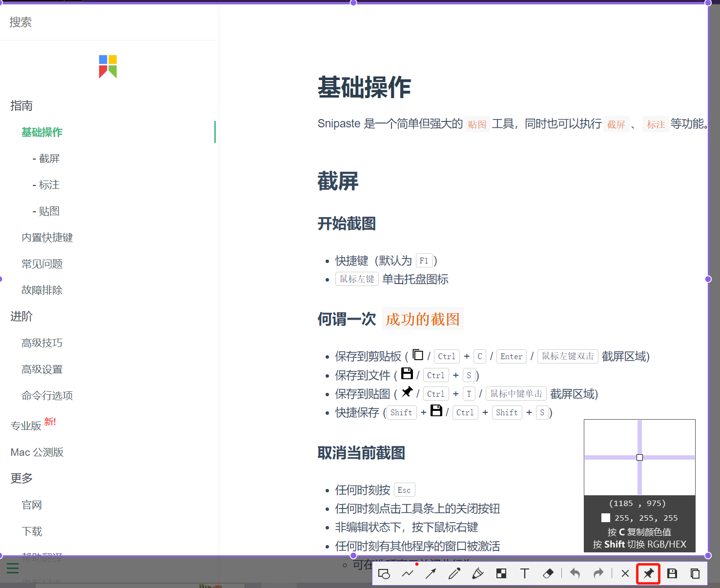Open 常见问题 page
The image size is (720, 588).
tap(42, 264)
